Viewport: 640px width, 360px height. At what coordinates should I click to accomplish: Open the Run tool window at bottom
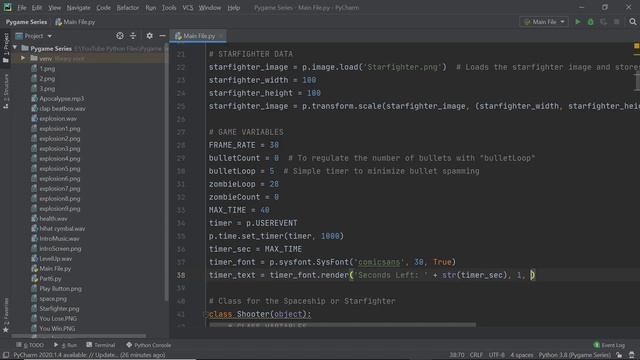click(x=65, y=345)
